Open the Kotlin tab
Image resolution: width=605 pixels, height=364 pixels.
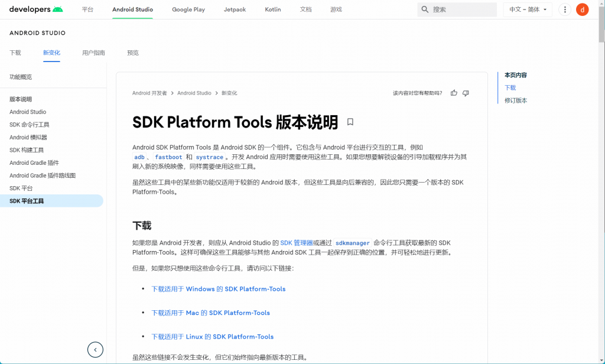click(273, 9)
